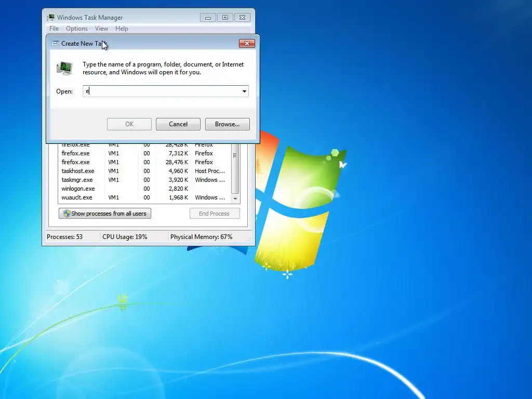Minimize the Windows Task Manager window

[x=208, y=18]
